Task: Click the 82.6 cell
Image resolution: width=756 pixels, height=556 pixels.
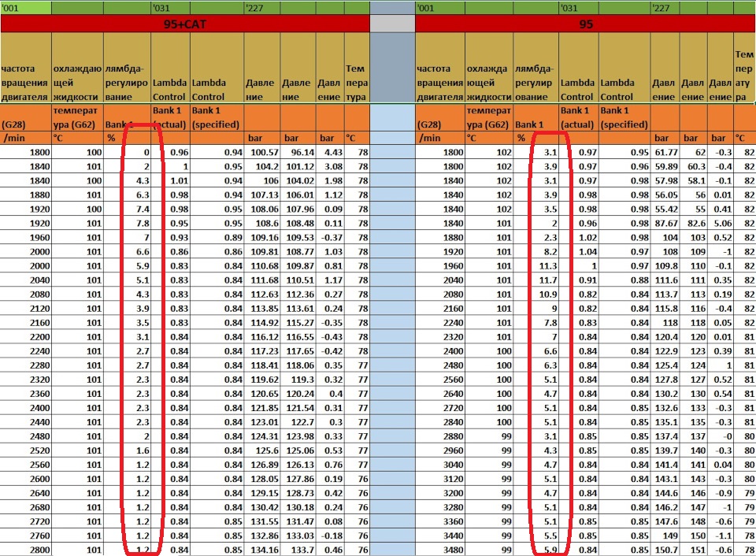Action: pos(693,224)
